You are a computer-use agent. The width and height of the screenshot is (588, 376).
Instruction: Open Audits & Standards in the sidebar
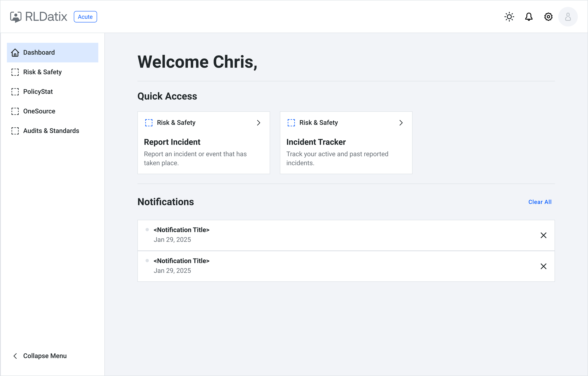(53, 131)
